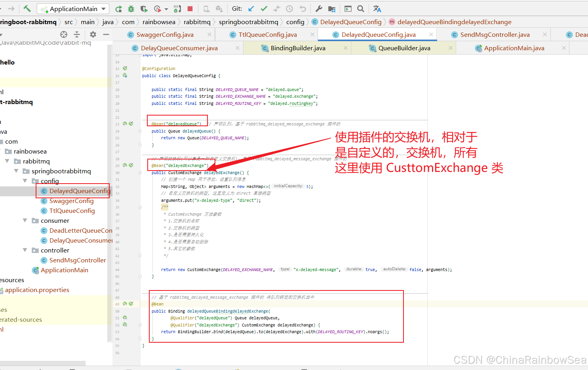Fold the delayedQueue method at line 24

click(140, 131)
